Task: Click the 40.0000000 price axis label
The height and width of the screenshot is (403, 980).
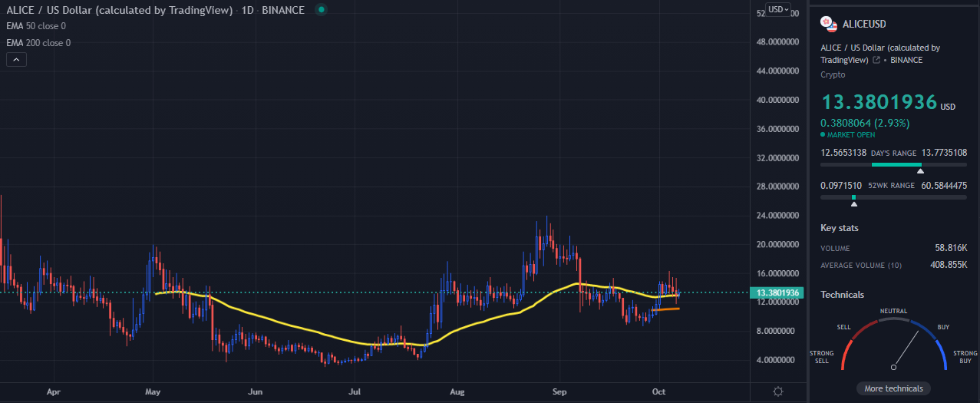Action: [779, 100]
